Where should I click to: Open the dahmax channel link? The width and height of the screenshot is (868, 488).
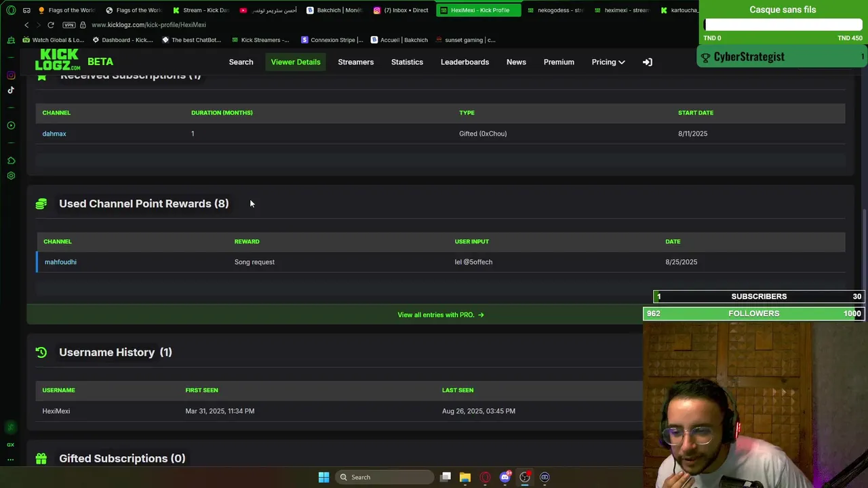[54, 134]
